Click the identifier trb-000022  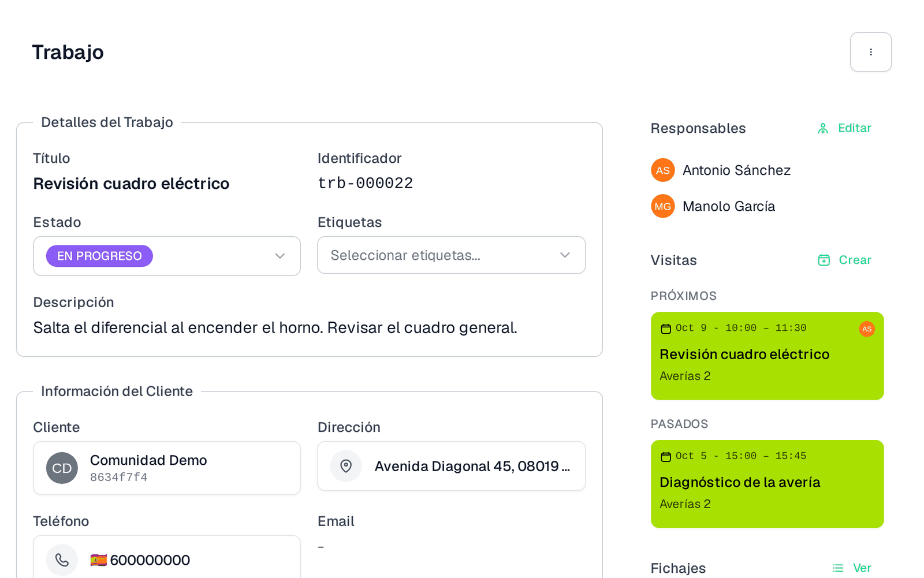click(x=366, y=183)
